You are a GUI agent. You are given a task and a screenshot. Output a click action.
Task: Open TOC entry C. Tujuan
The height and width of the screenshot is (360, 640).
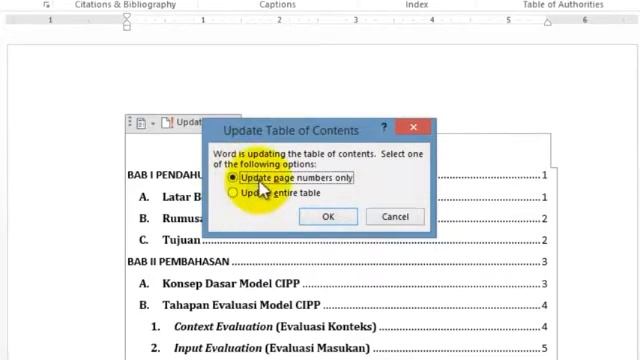pyautogui.click(x=343, y=240)
